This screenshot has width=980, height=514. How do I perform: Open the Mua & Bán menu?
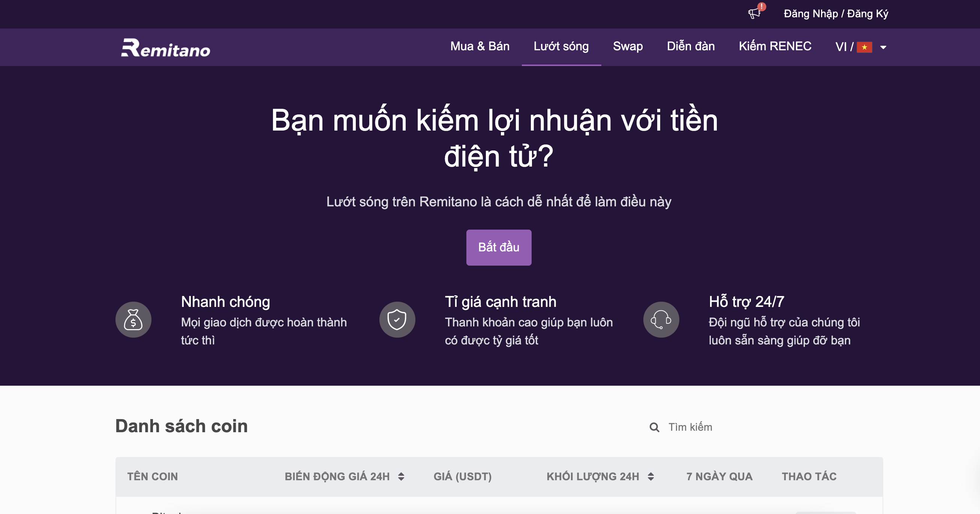(x=480, y=47)
